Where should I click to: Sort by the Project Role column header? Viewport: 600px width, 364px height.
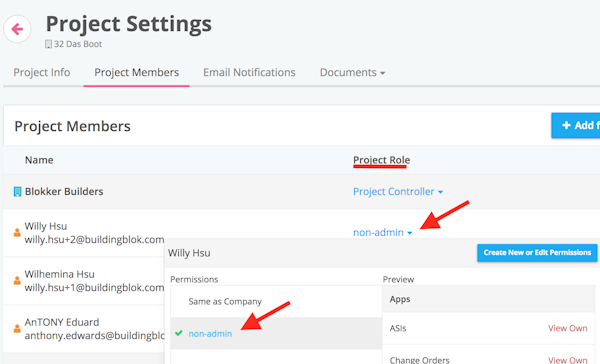pos(382,160)
